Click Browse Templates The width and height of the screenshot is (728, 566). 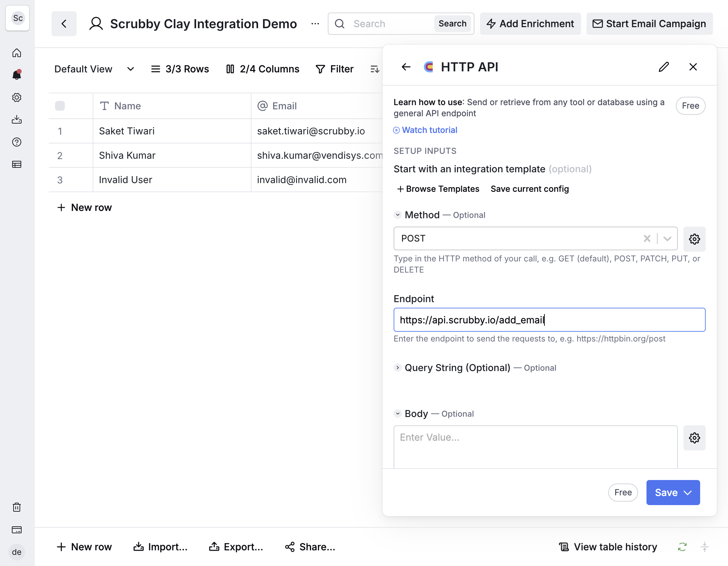(x=438, y=189)
